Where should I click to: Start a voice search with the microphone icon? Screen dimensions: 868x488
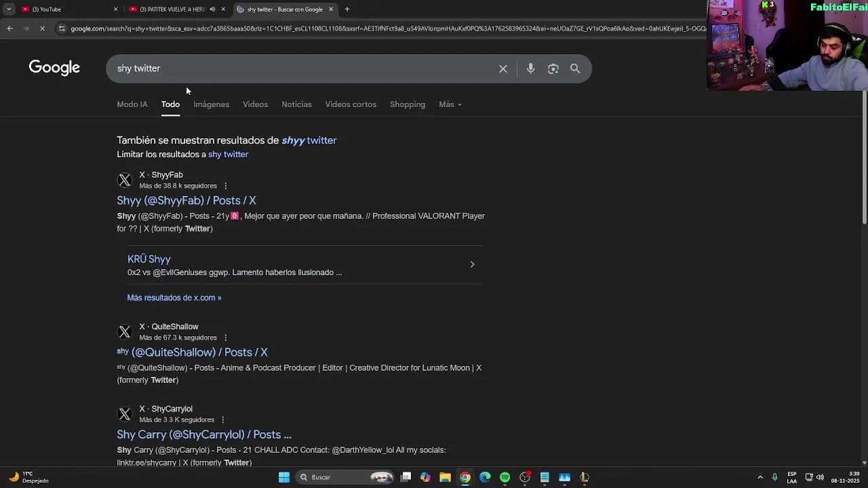[530, 68]
